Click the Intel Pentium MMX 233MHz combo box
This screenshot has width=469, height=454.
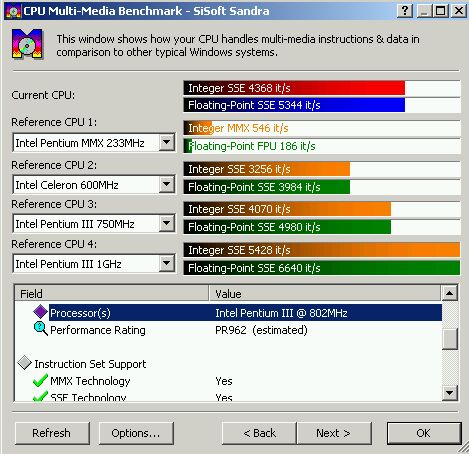pyautogui.click(x=94, y=143)
